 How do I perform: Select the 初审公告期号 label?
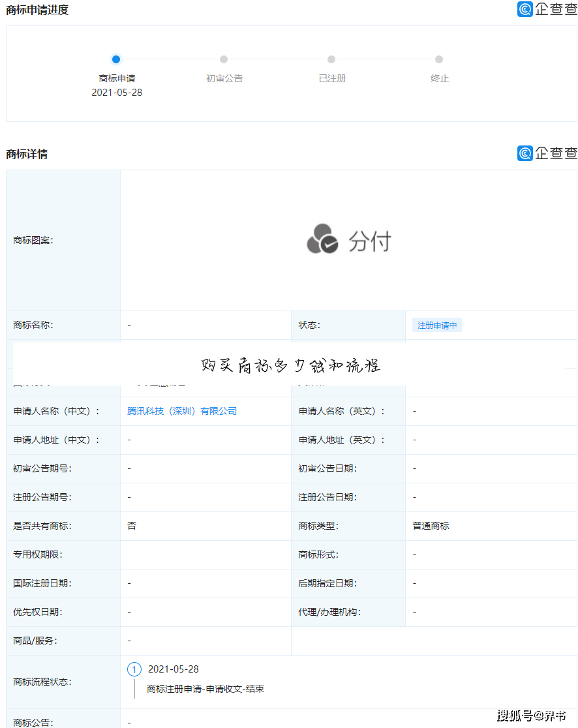tap(42, 469)
